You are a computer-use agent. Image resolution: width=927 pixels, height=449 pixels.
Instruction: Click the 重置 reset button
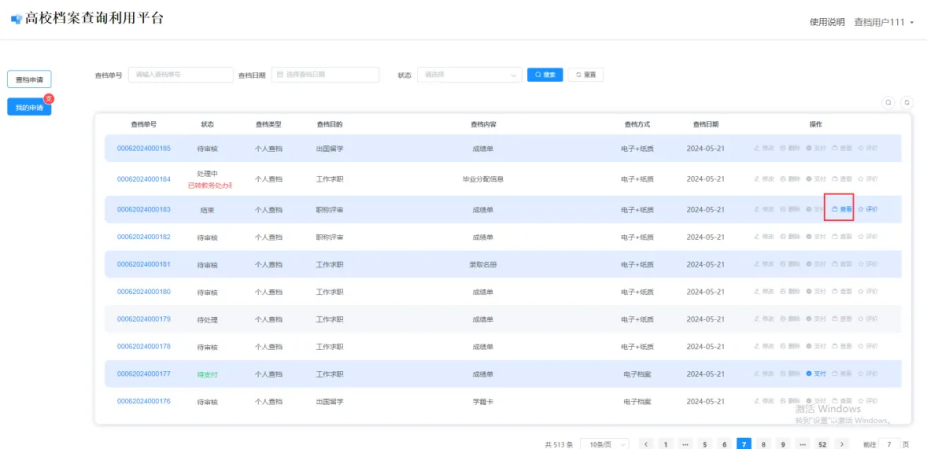586,75
